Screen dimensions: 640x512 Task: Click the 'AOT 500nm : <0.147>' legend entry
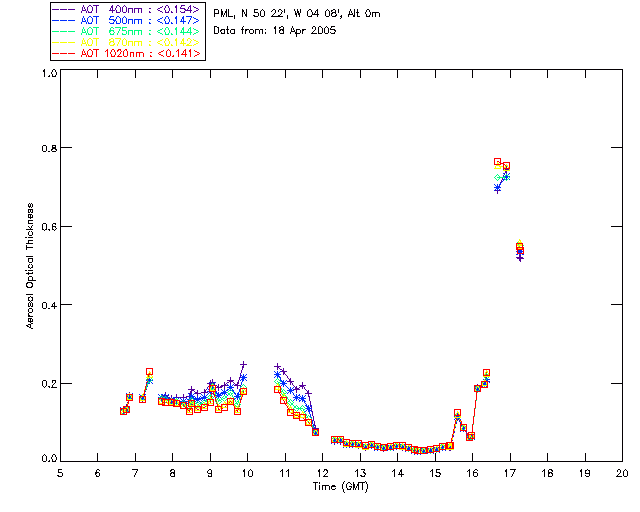pos(126,20)
